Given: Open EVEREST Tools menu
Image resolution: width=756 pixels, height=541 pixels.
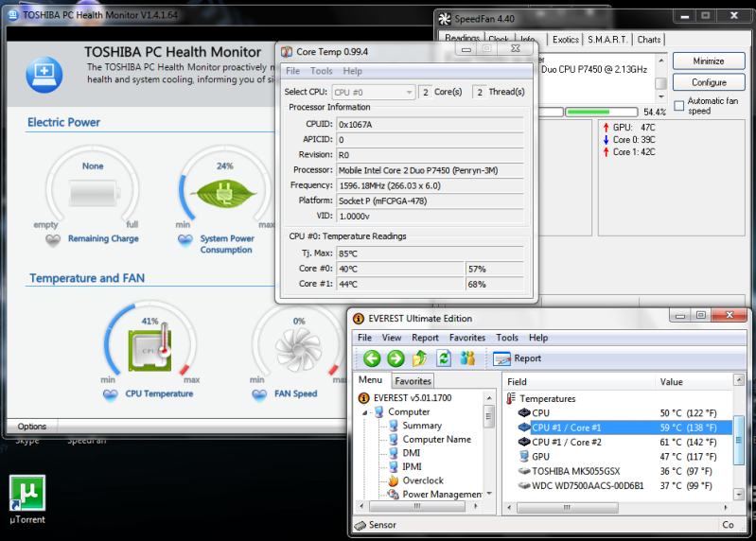Looking at the screenshot, I should click(x=507, y=338).
